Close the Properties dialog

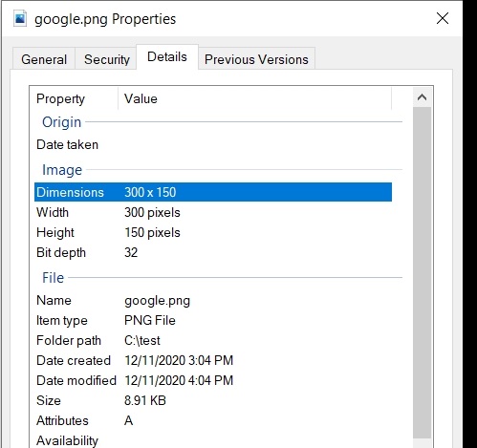[443, 18]
